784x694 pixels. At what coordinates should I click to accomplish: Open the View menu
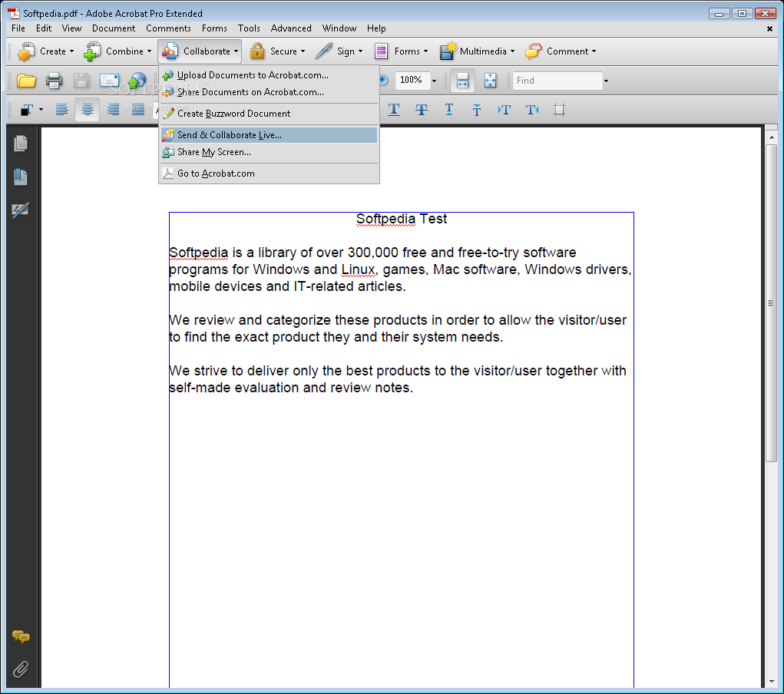(71, 28)
